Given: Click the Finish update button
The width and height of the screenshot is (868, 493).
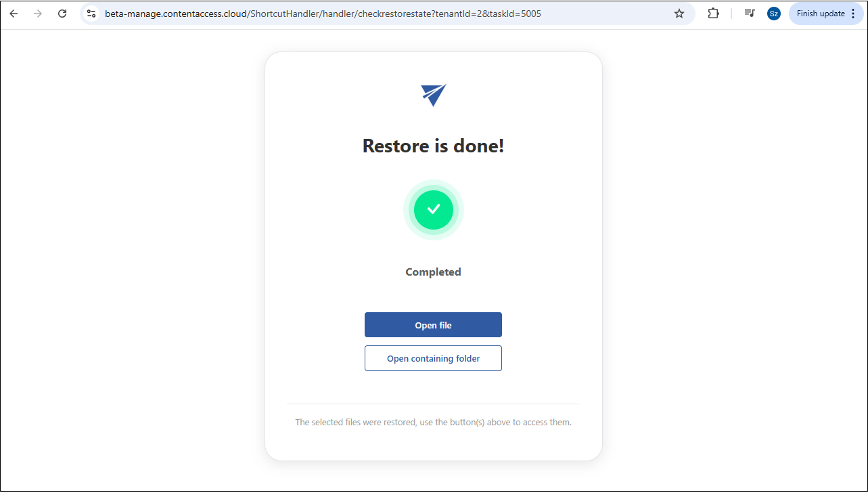Looking at the screenshot, I should tap(825, 14).
